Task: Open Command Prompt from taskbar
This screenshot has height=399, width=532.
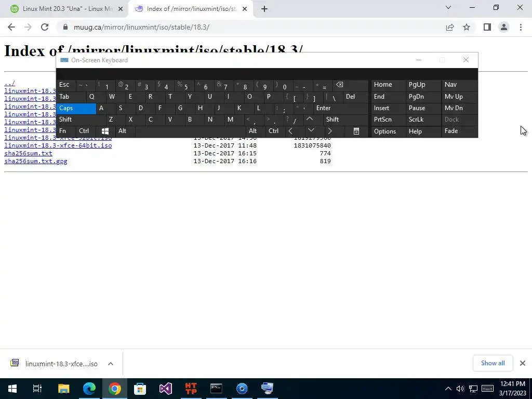Action: click(x=216, y=389)
